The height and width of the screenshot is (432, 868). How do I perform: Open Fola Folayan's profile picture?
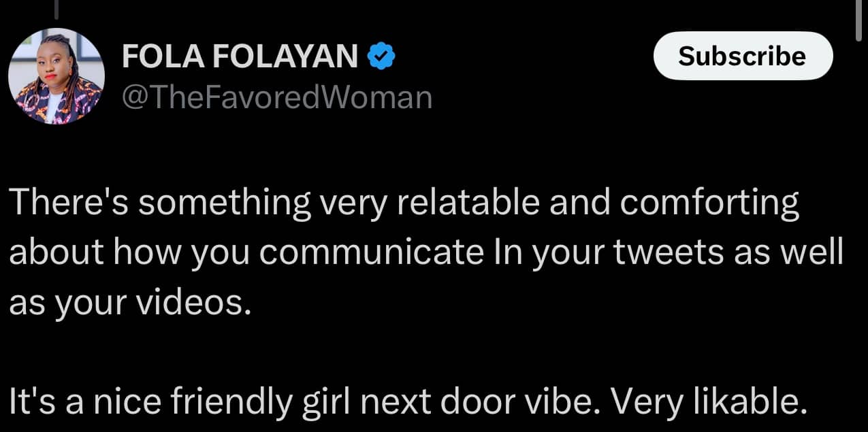(57, 76)
